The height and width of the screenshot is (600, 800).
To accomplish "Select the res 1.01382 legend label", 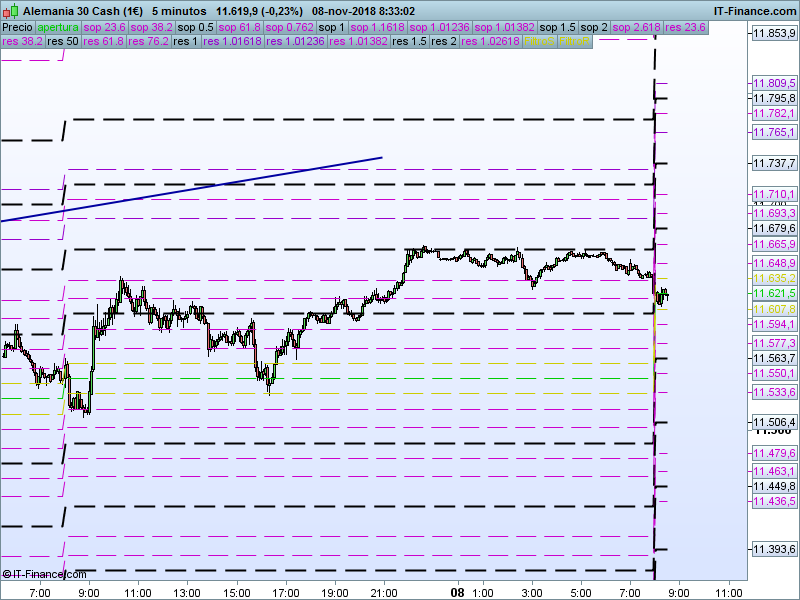I will pyautogui.click(x=358, y=41).
